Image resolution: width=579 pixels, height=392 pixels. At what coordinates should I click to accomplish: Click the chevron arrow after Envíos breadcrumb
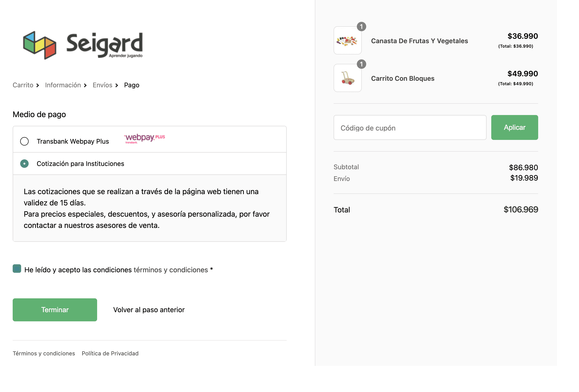point(117,85)
